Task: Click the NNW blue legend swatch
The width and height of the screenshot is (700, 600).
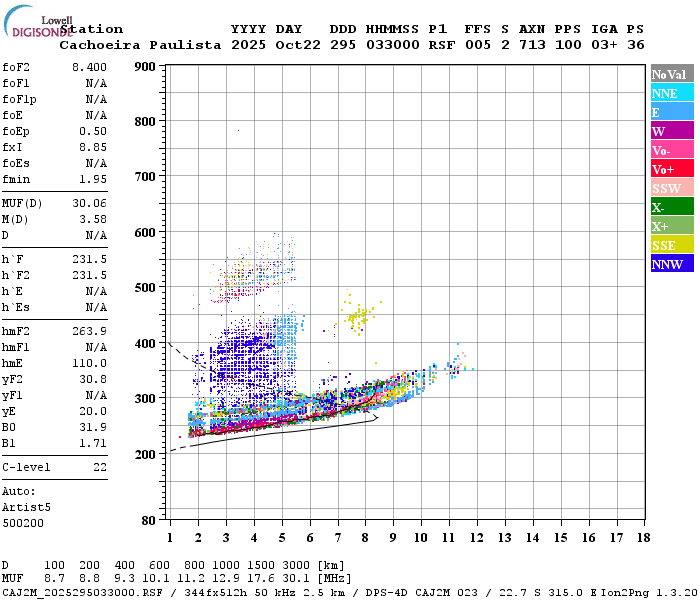Action: click(672, 263)
